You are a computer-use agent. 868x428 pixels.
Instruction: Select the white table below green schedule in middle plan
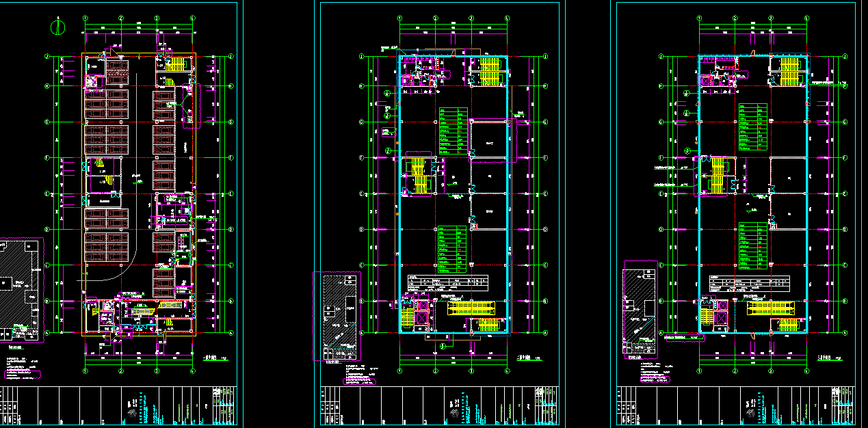pyautogui.click(x=449, y=282)
